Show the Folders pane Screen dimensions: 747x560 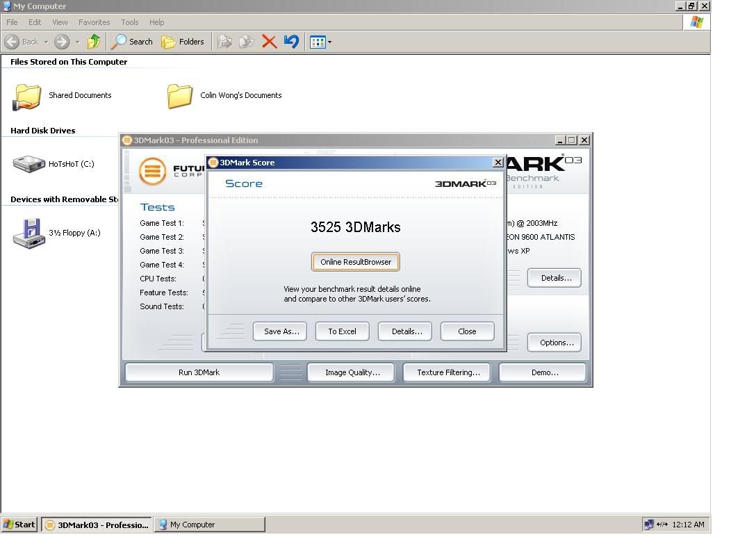point(183,42)
